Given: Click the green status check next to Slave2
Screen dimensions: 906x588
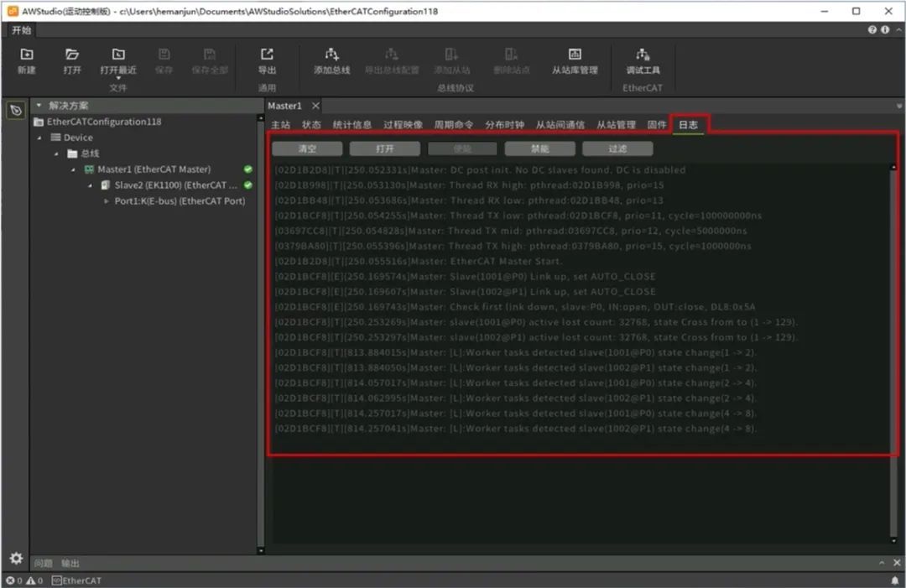Looking at the screenshot, I should coord(247,185).
